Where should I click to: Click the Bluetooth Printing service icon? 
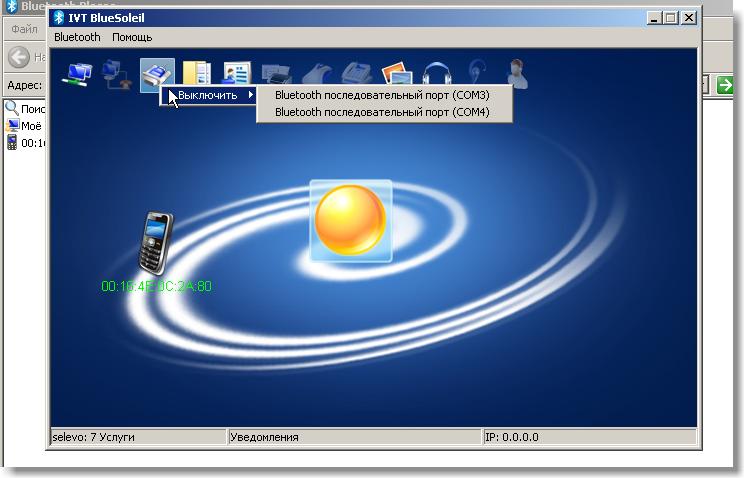tap(277, 74)
